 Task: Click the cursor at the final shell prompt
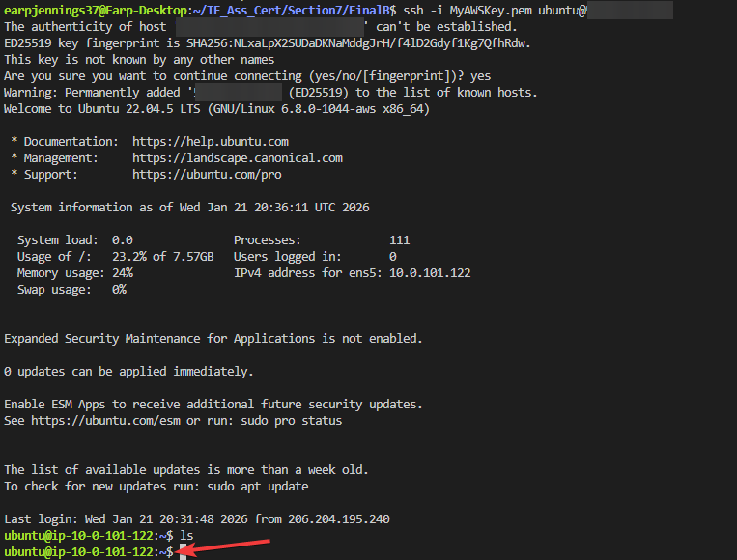[179, 551]
